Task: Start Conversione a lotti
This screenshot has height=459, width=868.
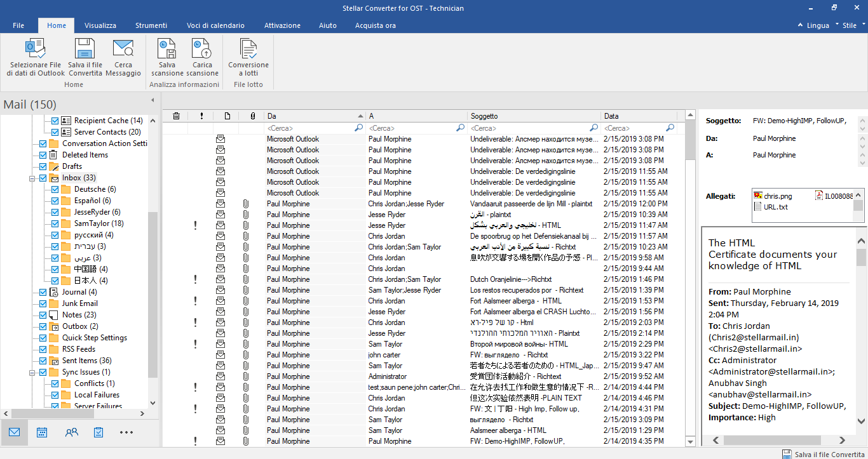Action: point(248,57)
